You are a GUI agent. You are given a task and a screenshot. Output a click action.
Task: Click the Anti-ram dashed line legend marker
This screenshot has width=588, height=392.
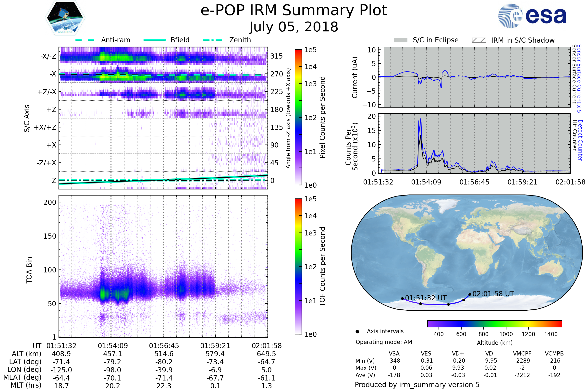[x=85, y=40]
